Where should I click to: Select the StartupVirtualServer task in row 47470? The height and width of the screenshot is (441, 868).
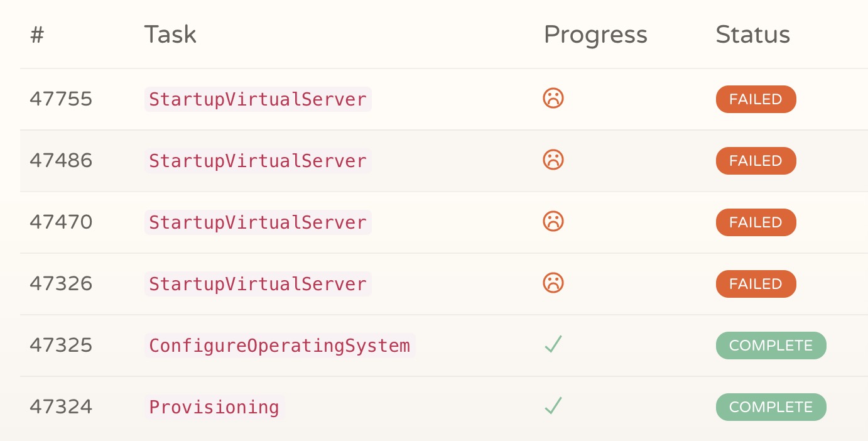pyautogui.click(x=258, y=222)
